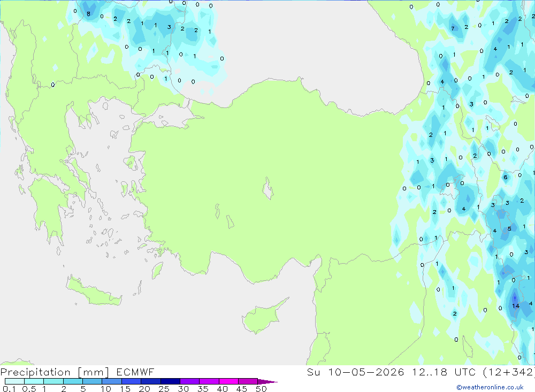
Task: Click the '35' legend scale label
Action: [203, 389]
